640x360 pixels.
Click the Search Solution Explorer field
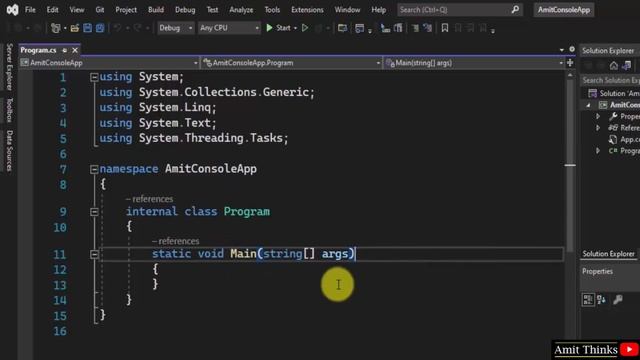(x=610, y=80)
